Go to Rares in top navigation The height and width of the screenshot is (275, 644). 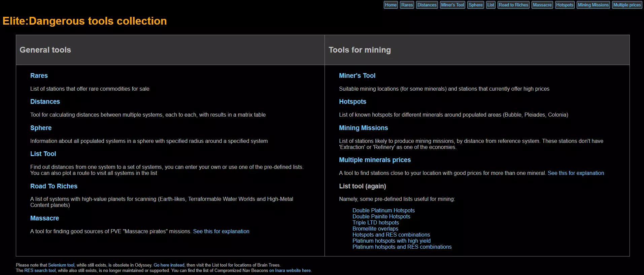click(407, 5)
